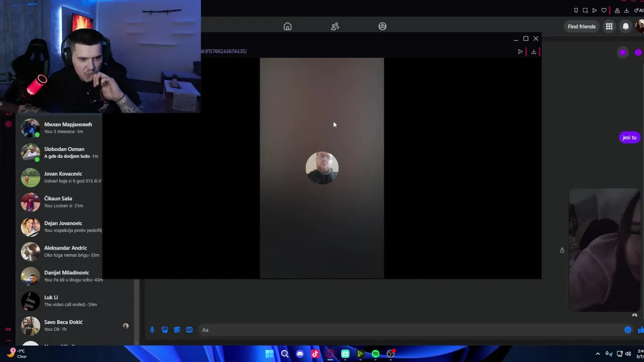Click the browser pin icon
Screen dimensions: 644x362
tap(576, 11)
